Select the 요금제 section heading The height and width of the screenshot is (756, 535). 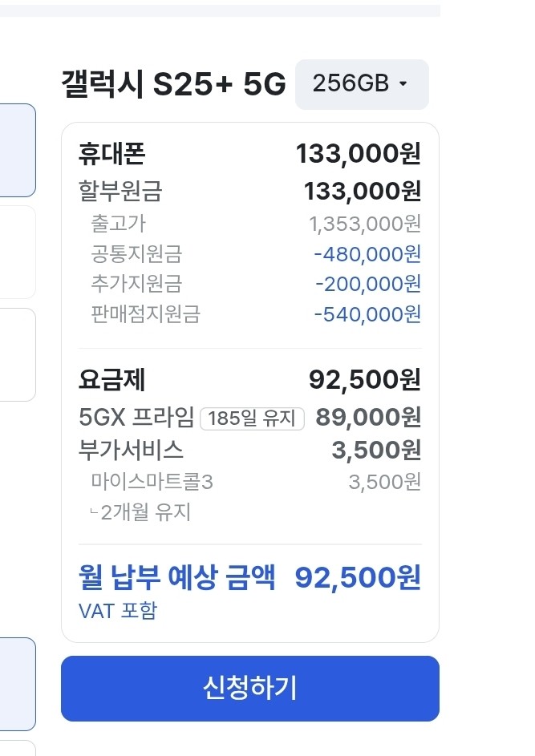[112, 379]
